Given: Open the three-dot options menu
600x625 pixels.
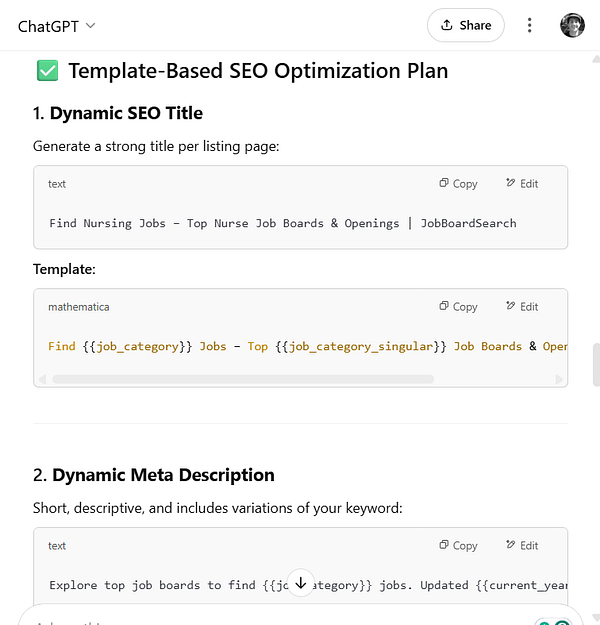Looking at the screenshot, I should [x=529, y=26].
